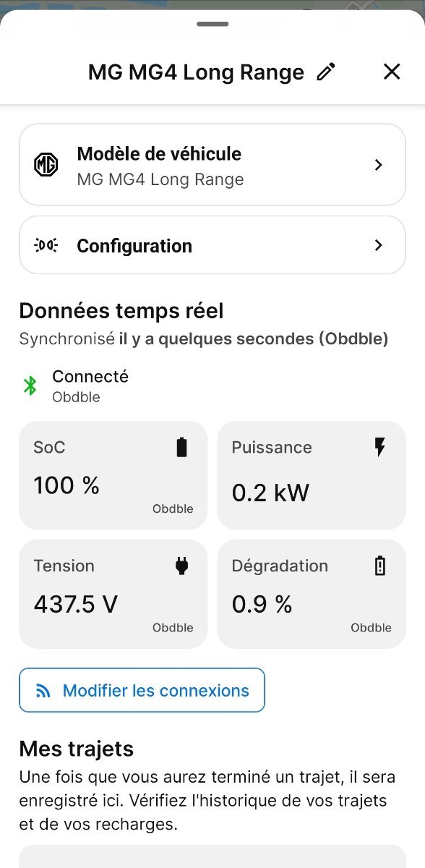Open the Modèle de véhicule row
This screenshot has width=425, height=868.
pos(212,165)
